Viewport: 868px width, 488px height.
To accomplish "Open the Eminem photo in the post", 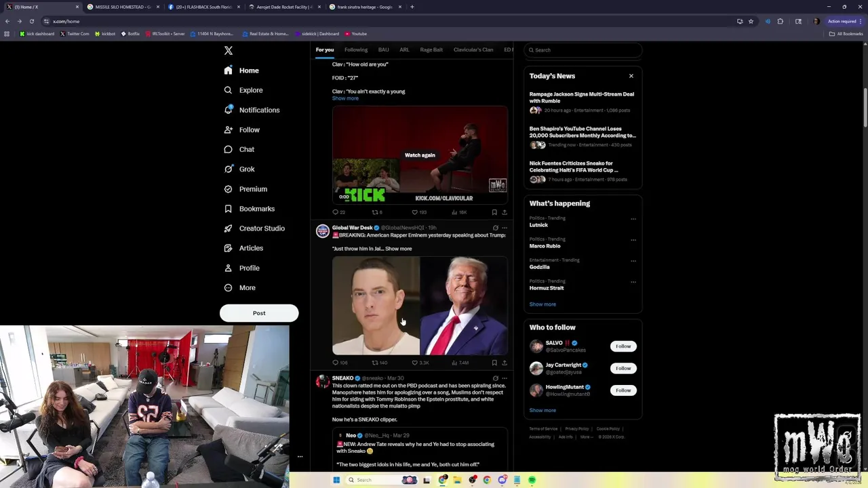I will coord(376,306).
